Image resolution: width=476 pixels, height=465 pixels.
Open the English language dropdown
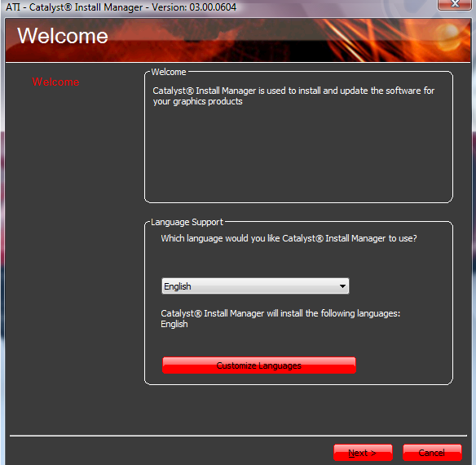click(x=255, y=286)
